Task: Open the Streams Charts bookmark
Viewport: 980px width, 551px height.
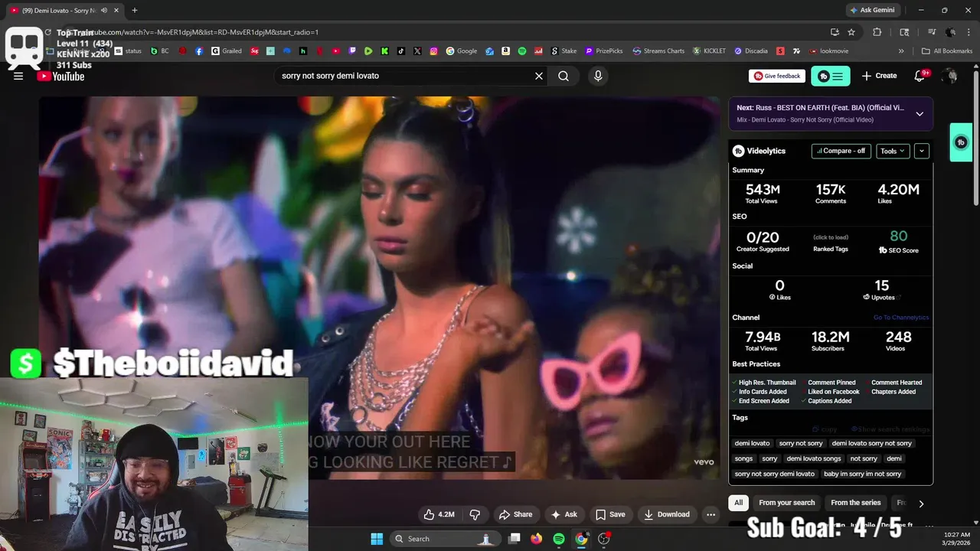Action: (x=658, y=51)
